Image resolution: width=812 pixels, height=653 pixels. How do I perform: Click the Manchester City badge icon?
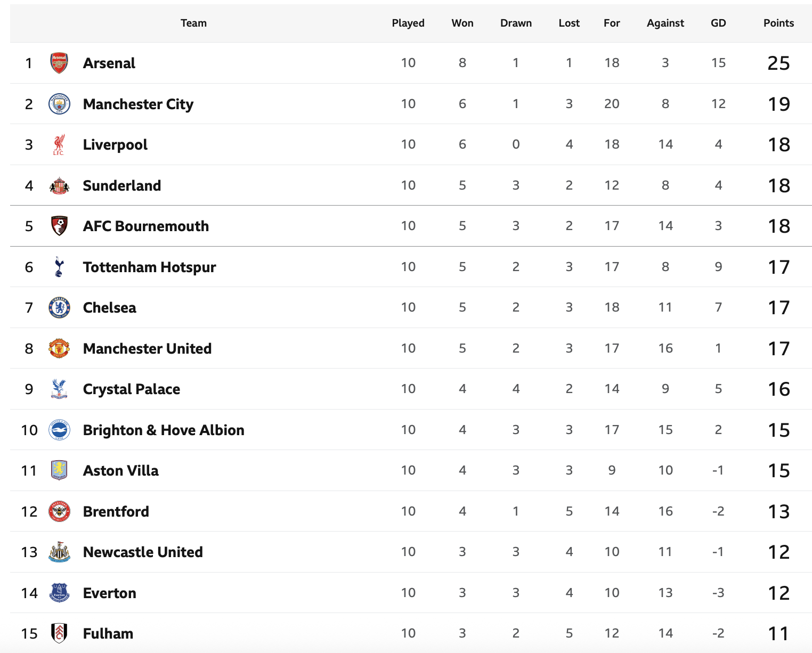pyautogui.click(x=59, y=104)
